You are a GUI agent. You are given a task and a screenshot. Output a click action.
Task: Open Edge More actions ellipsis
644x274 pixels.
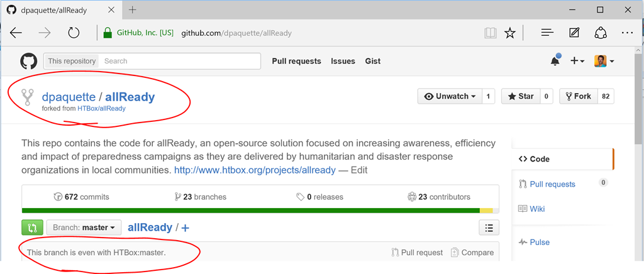[x=628, y=33]
